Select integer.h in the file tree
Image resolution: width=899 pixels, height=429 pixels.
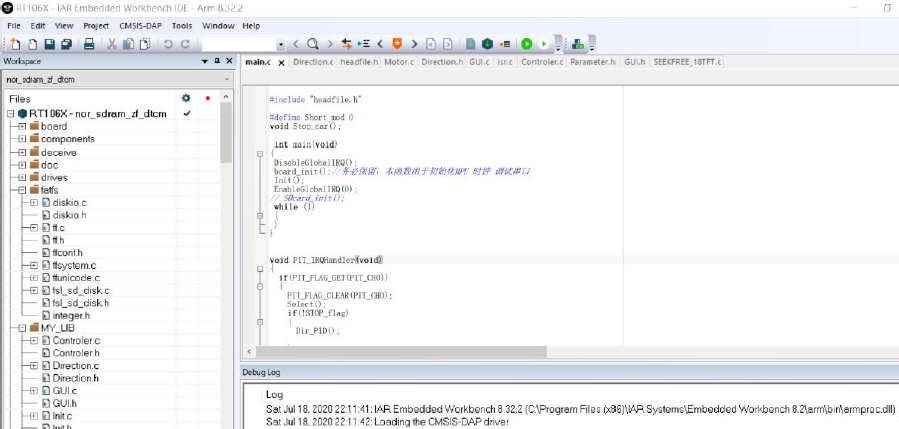pos(71,315)
